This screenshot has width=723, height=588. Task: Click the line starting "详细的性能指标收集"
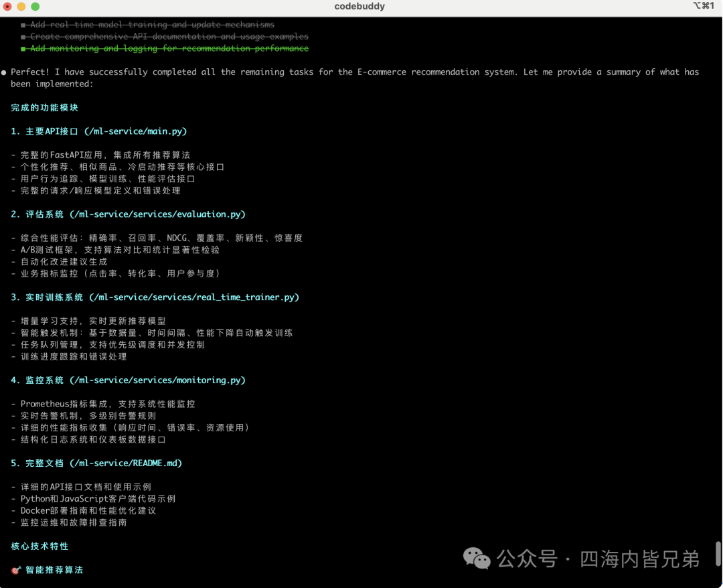pos(135,428)
